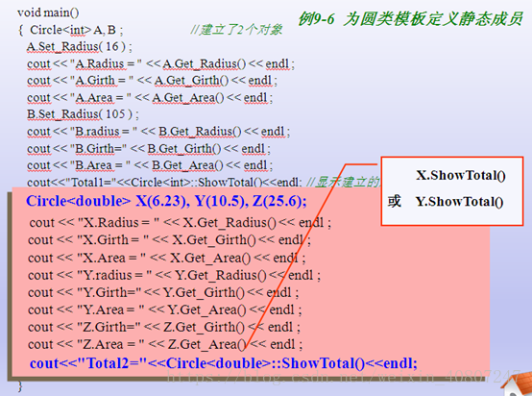
Task: Select the line 'Circle<int> A, B ;'
Action: click(x=77, y=30)
